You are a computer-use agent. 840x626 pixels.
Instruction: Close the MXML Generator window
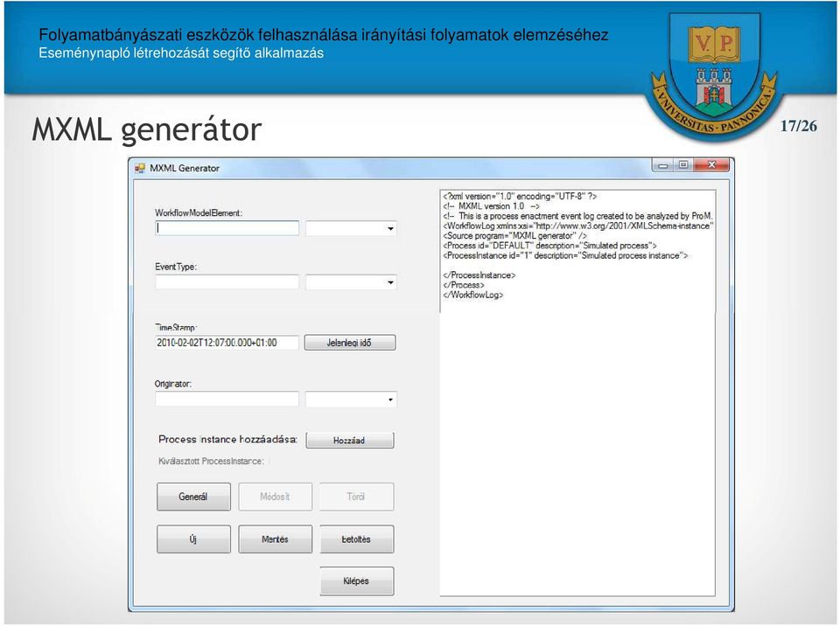point(711,165)
